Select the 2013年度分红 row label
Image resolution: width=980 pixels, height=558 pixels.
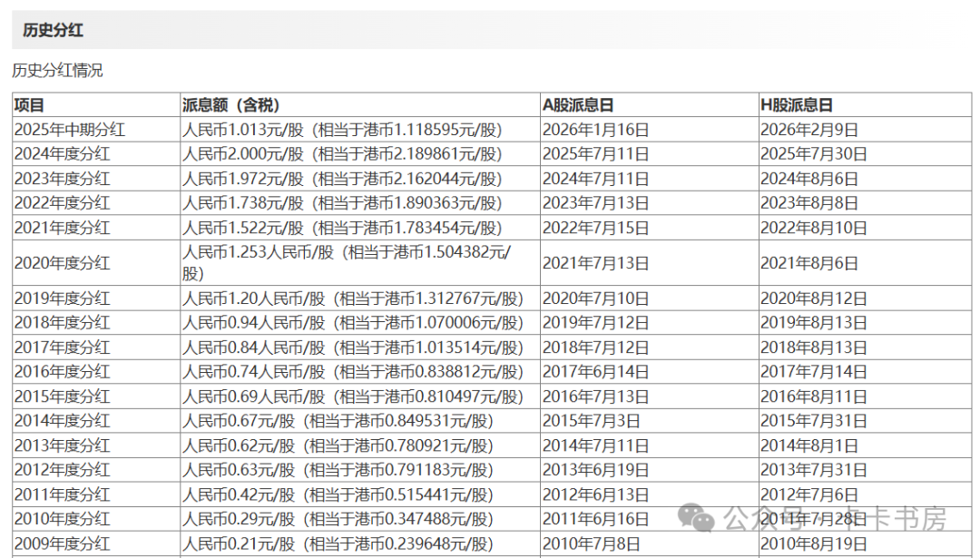[x=63, y=445]
